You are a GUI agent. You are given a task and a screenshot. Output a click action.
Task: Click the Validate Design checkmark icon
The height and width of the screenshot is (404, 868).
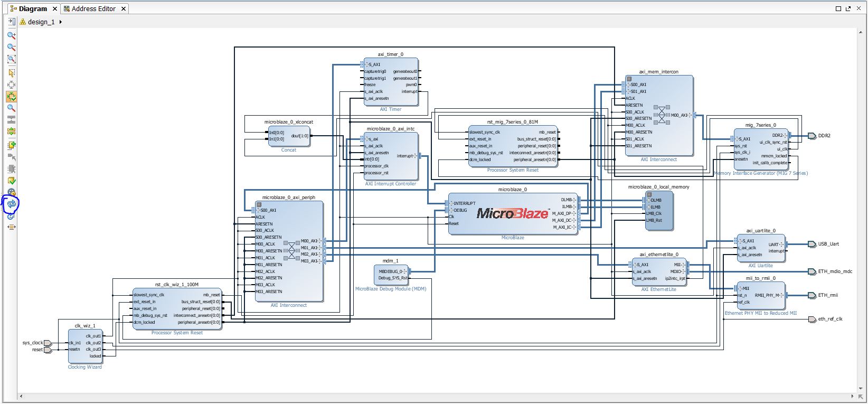(11, 181)
